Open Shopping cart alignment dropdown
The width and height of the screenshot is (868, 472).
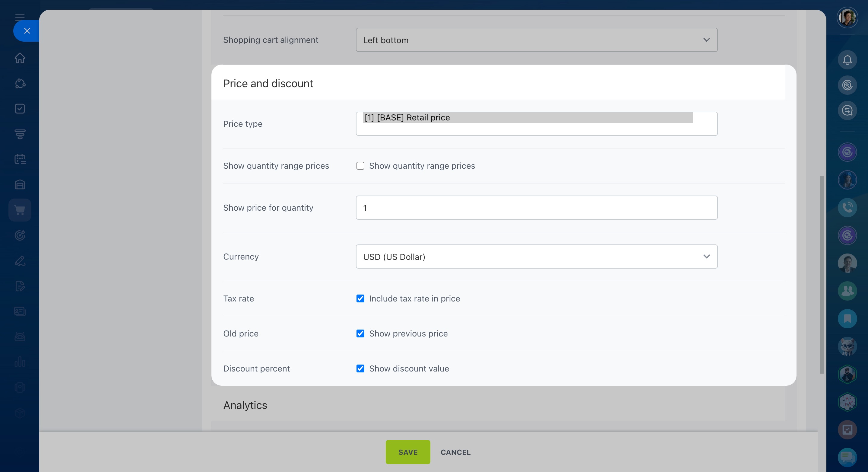tap(537, 40)
